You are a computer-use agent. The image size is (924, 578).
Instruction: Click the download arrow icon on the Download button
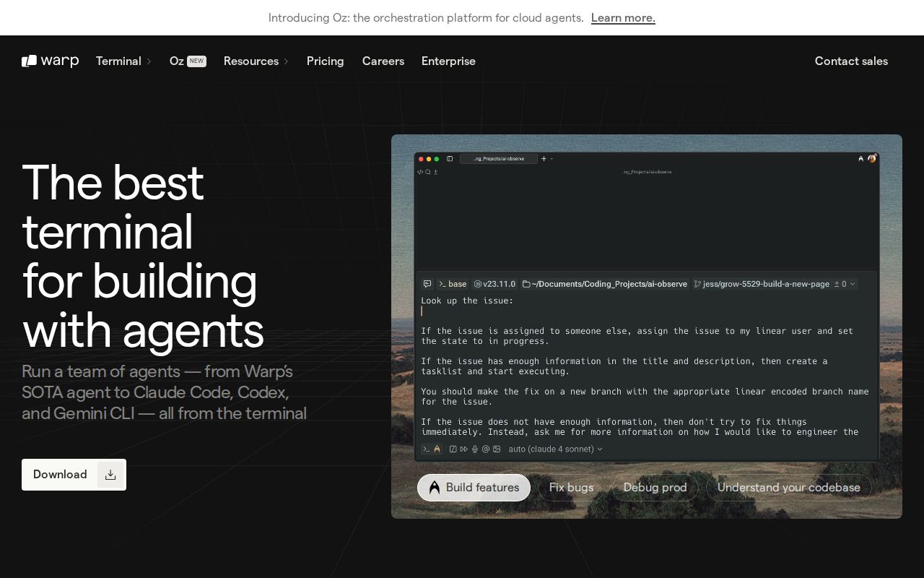pos(110,475)
